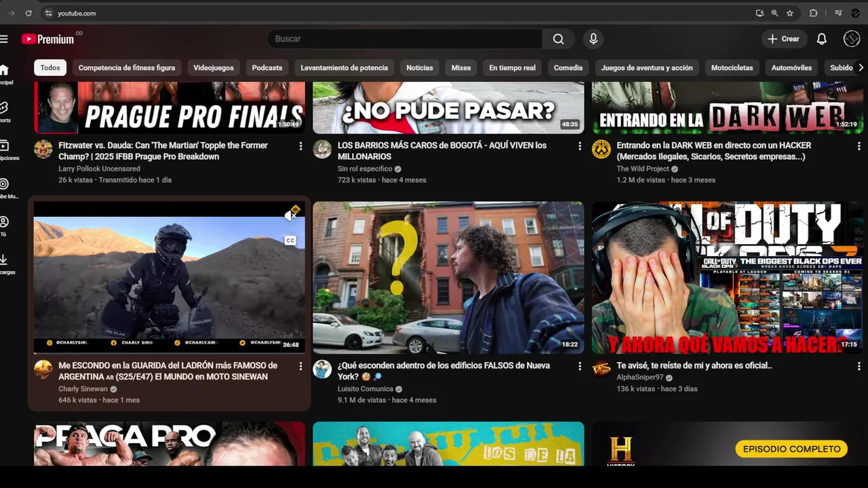The width and height of the screenshot is (868, 488).
Task: Open YouTube Music in the sidebar
Action: pyautogui.click(x=4, y=188)
